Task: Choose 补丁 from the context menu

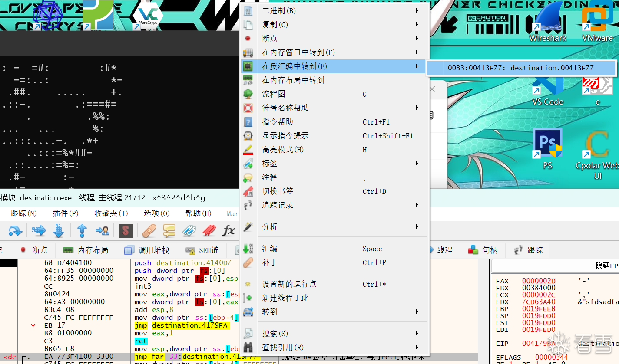Action: click(x=334, y=262)
